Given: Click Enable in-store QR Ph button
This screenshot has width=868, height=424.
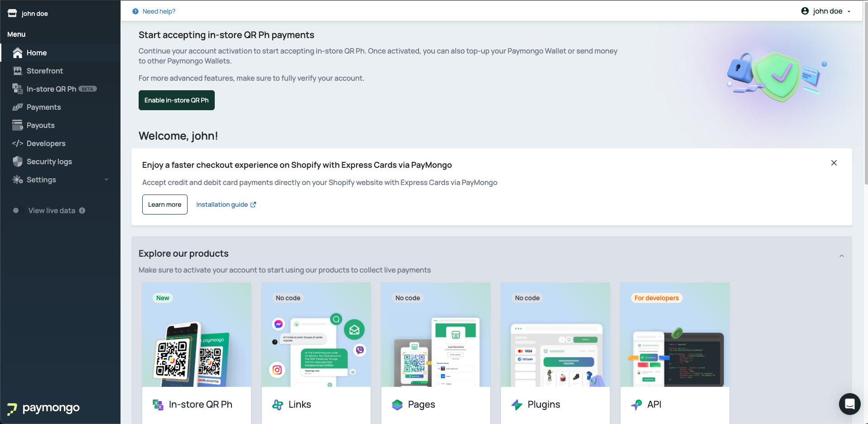Looking at the screenshot, I should coord(177,100).
